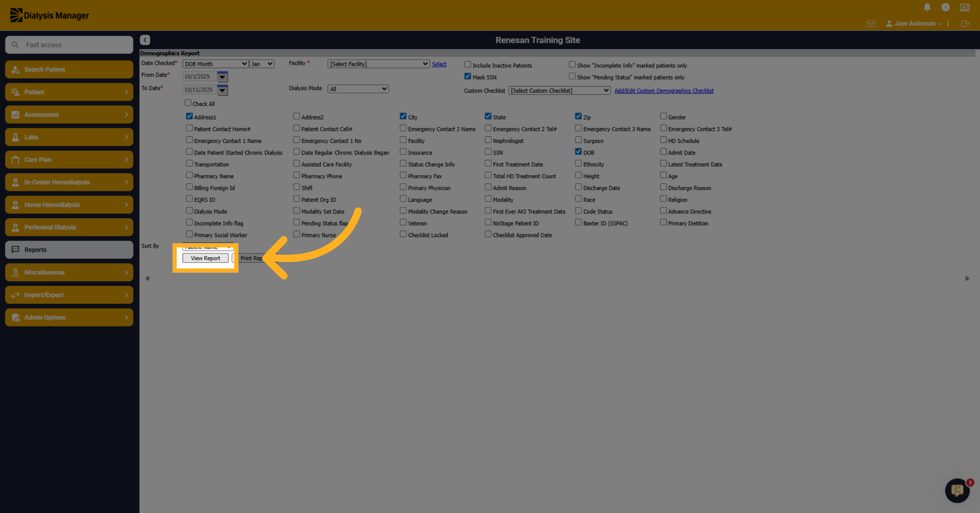Click the Labs flask icon

(x=16, y=137)
